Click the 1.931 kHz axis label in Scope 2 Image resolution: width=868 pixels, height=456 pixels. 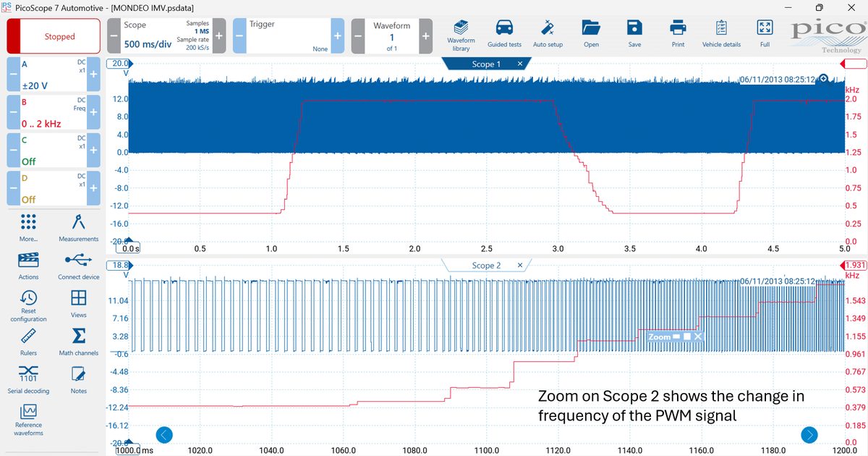click(855, 266)
